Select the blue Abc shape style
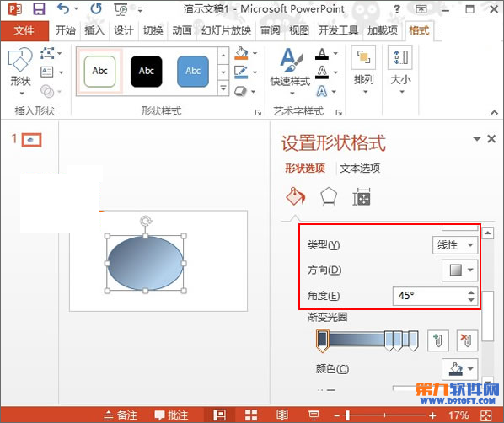Image resolution: width=504 pixels, height=423 pixels. 193,72
